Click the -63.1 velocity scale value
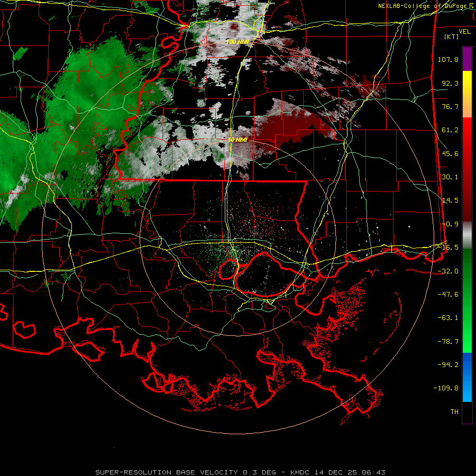 (448, 318)
